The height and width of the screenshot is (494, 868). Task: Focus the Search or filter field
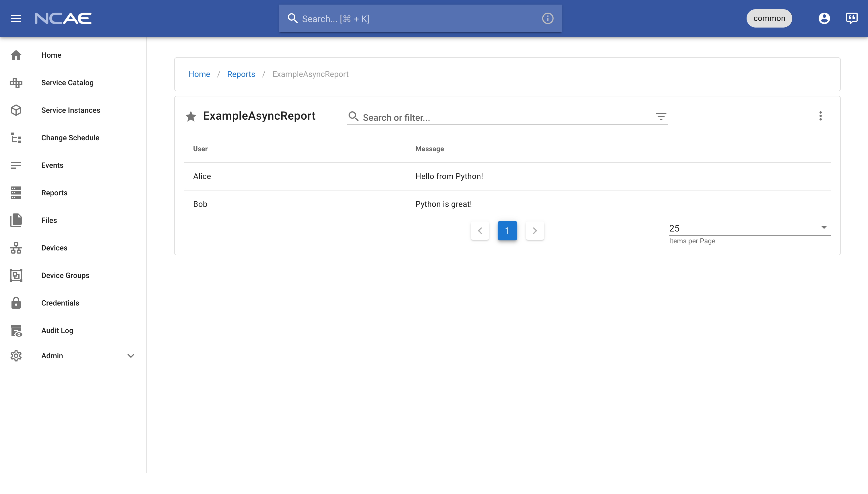pos(507,117)
